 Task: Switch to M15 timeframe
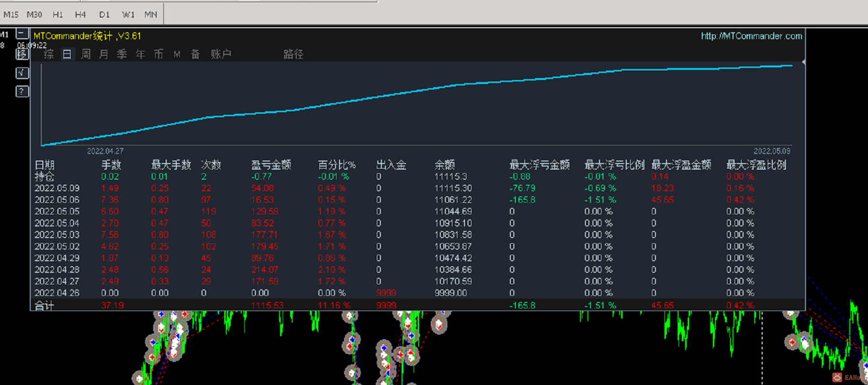pyautogui.click(x=11, y=15)
